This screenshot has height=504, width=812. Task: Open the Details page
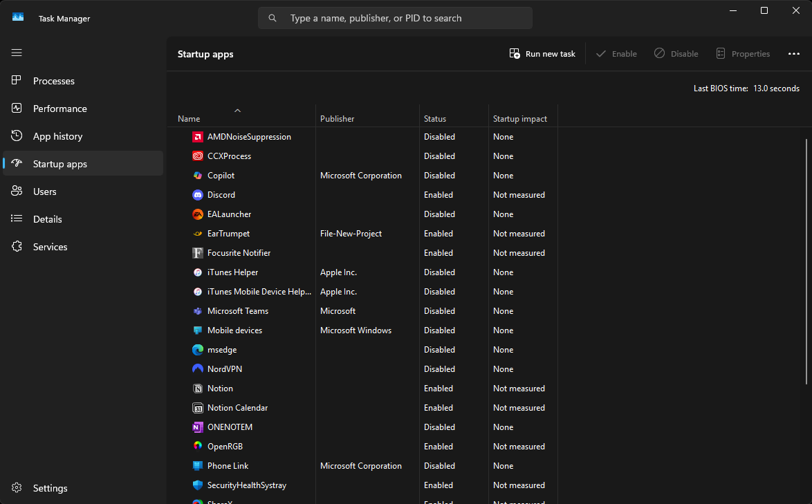point(83,219)
